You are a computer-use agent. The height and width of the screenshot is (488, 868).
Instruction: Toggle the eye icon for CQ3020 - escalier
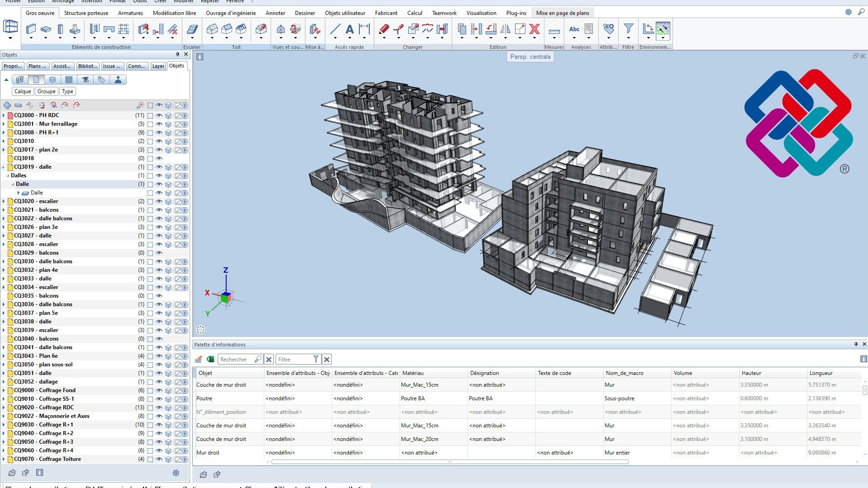[x=159, y=201]
